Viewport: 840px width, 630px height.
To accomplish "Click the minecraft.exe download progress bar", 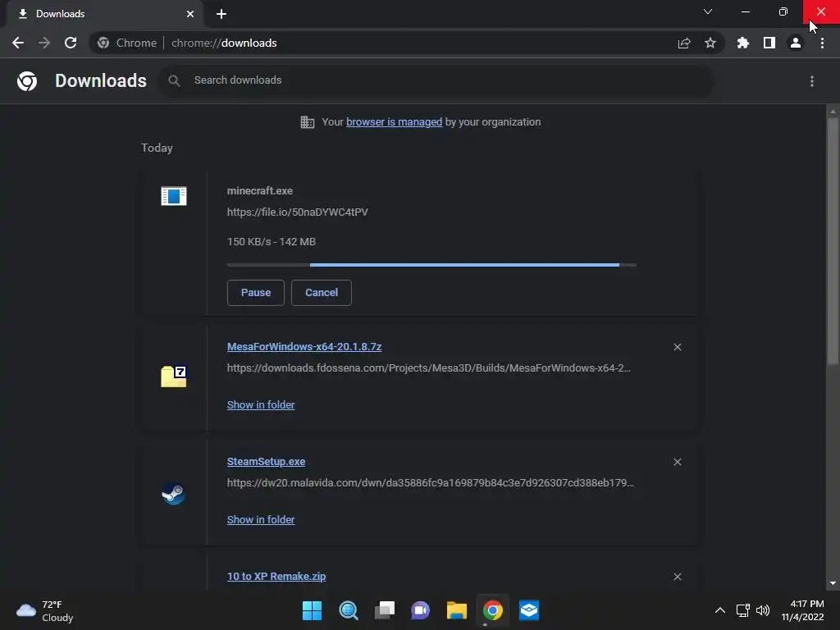I will tap(431, 265).
